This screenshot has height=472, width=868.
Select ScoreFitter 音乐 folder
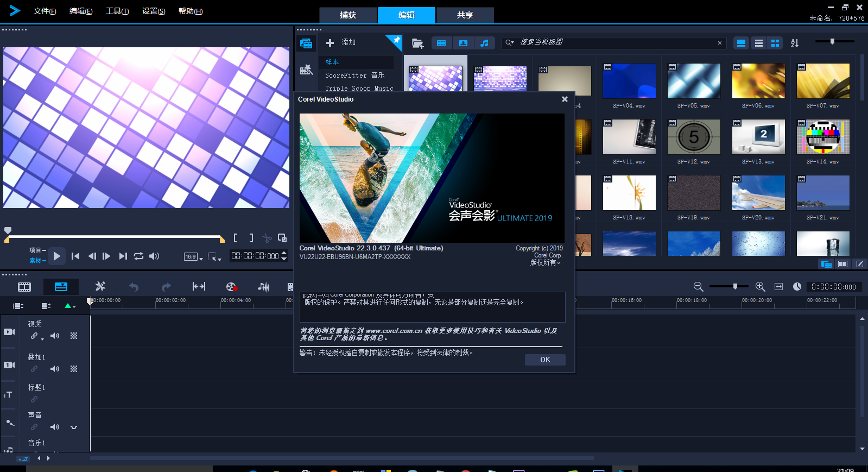[355, 75]
